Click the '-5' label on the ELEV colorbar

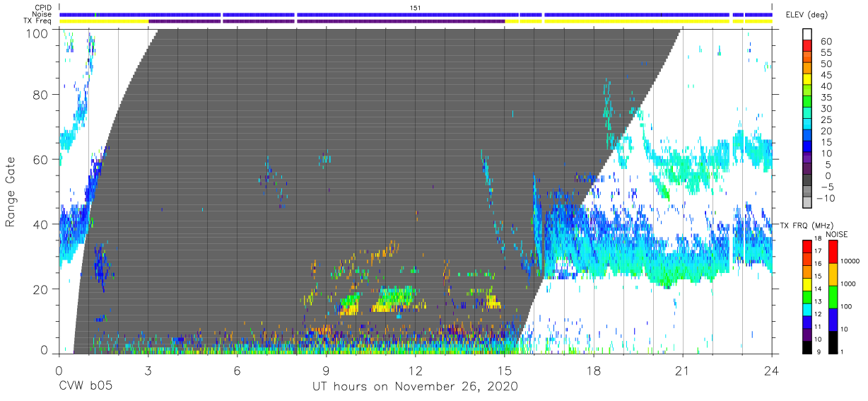[826, 187]
